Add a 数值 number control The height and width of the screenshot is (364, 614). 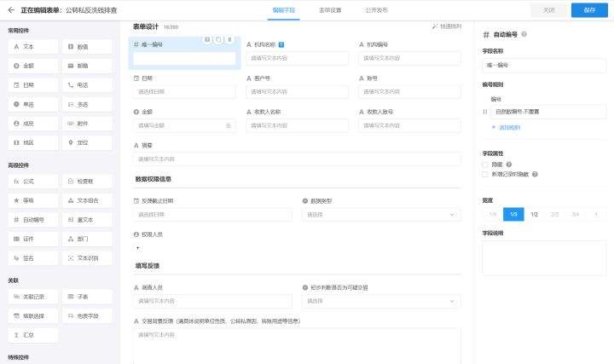[x=87, y=47]
